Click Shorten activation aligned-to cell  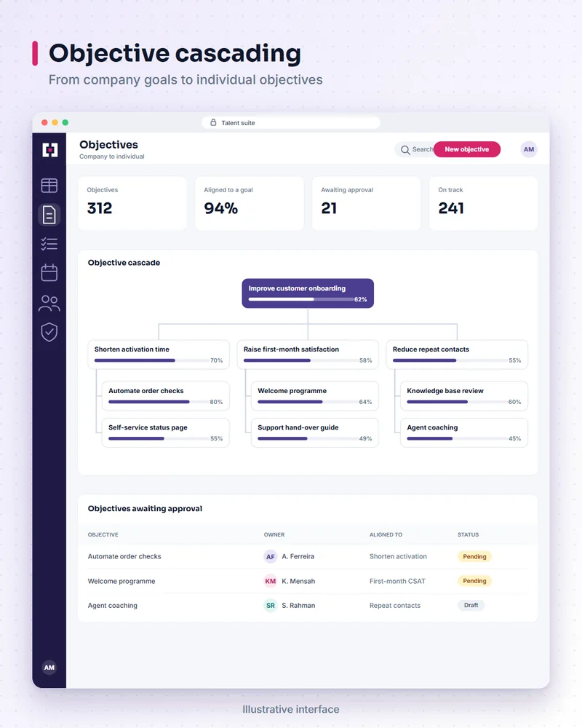pyautogui.click(x=398, y=556)
